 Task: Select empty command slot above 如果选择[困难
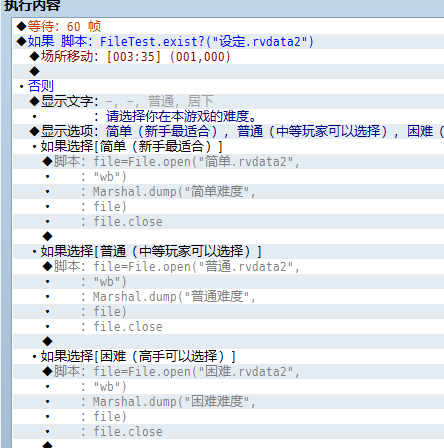point(228,341)
